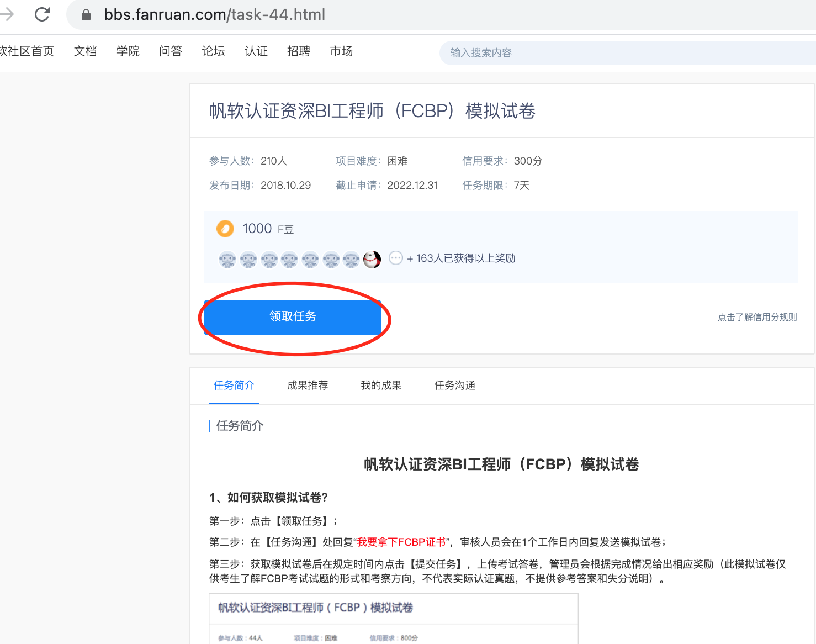Click the padlock site security icon
This screenshot has height=644, width=816.
[x=86, y=15]
